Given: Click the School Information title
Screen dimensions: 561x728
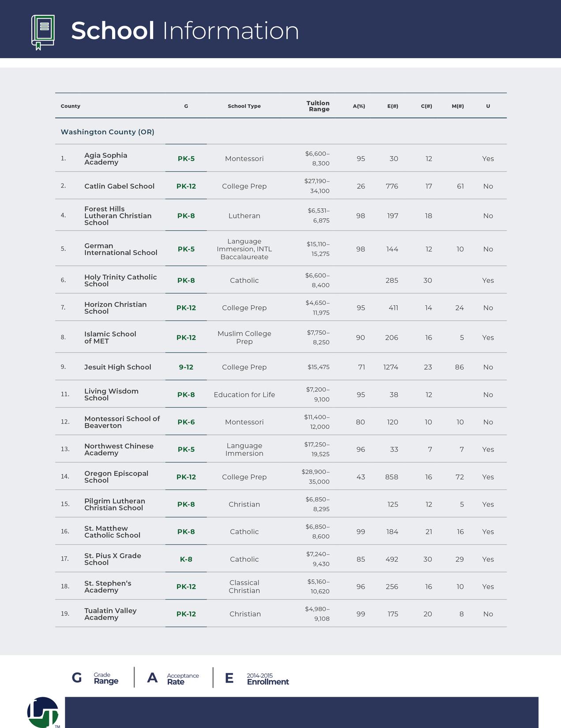Looking at the screenshot, I should [184, 31].
